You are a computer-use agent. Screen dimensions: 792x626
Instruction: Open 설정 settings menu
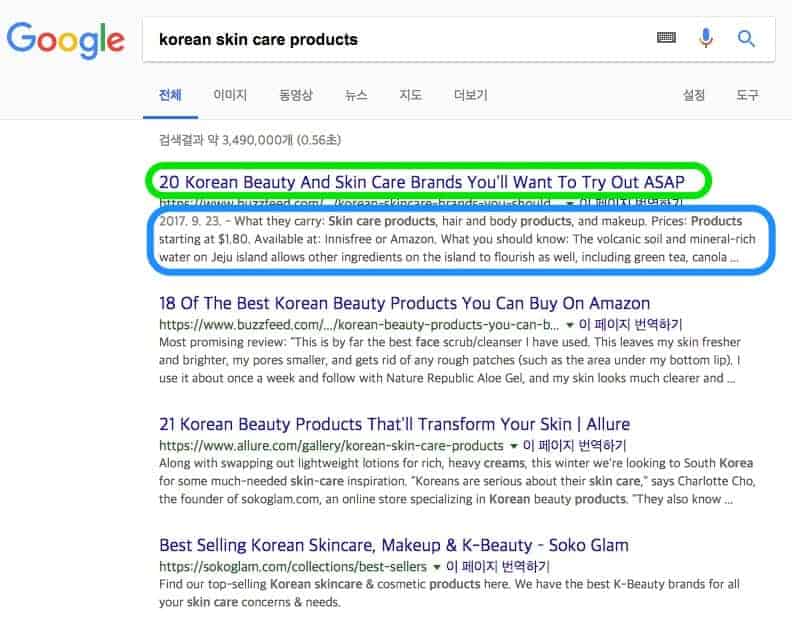[694, 95]
